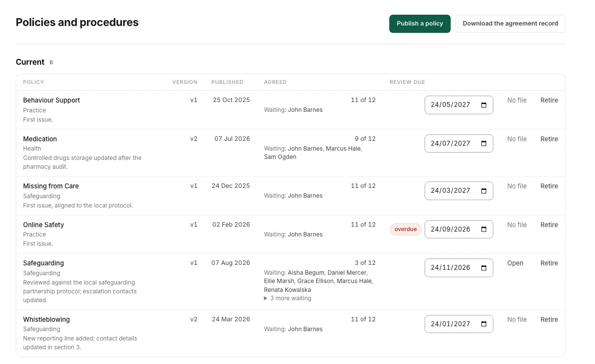Click the published date 07 Jul 2026
The height and width of the screenshot is (364, 595).
click(x=232, y=139)
